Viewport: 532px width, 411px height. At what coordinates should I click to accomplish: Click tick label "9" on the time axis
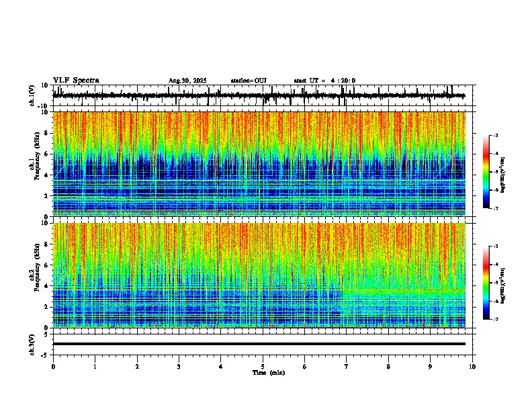[430, 367]
